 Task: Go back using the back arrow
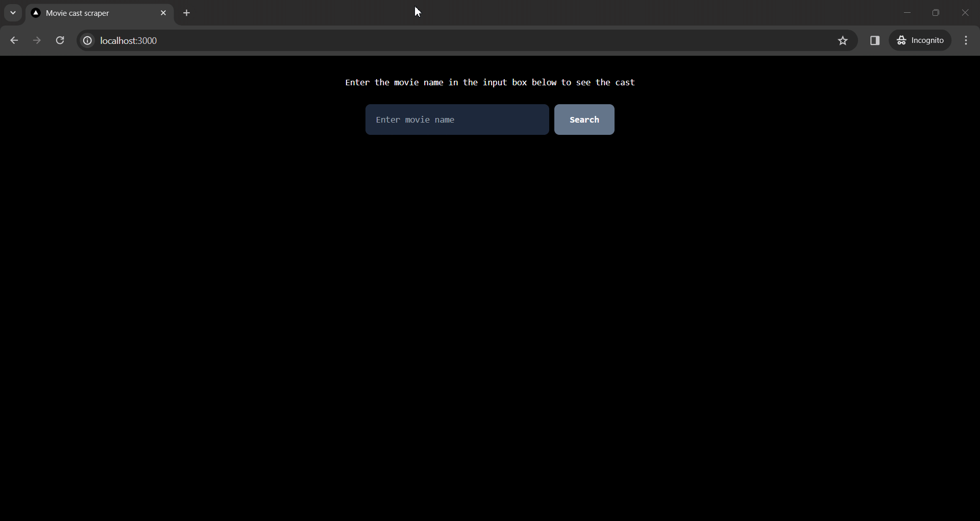(14, 40)
